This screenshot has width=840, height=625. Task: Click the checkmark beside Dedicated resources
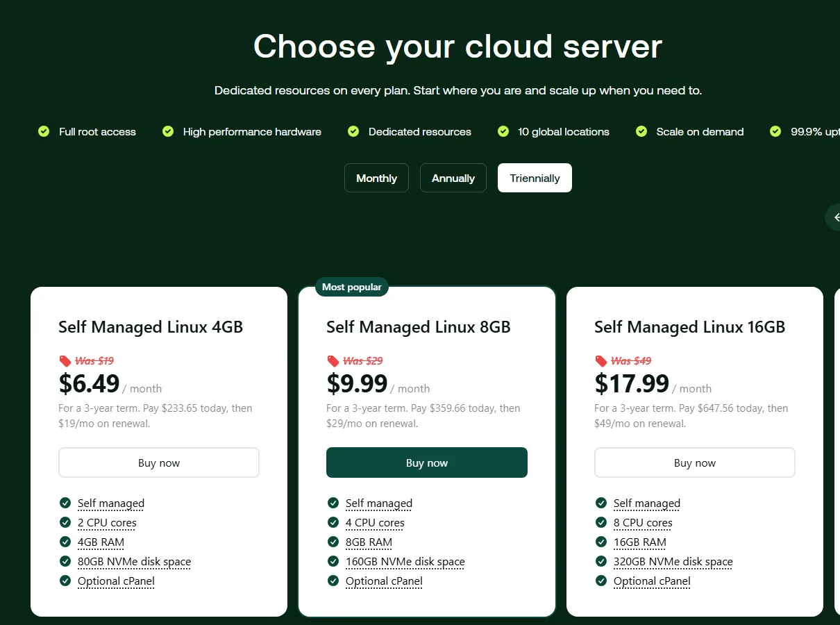point(353,131)
